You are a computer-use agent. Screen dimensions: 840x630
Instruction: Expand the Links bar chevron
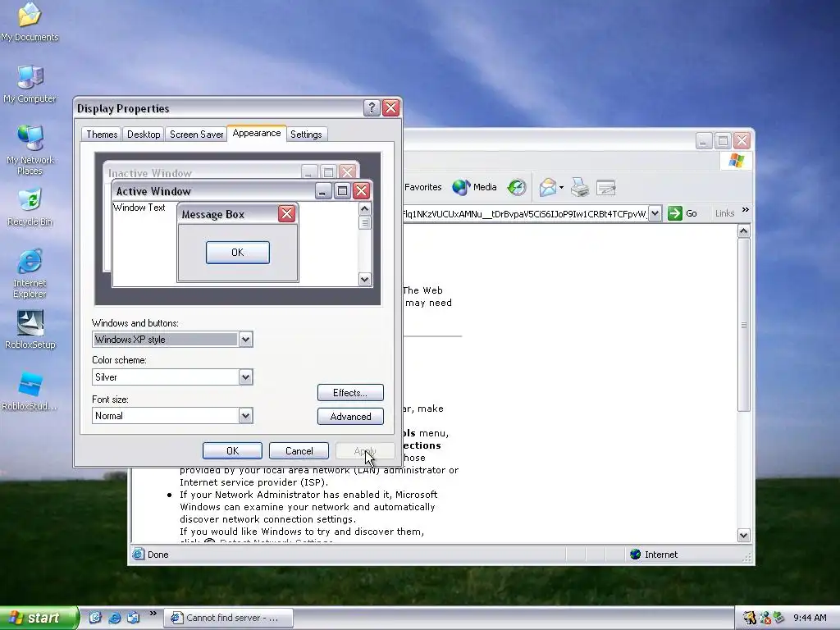point(745,211)
